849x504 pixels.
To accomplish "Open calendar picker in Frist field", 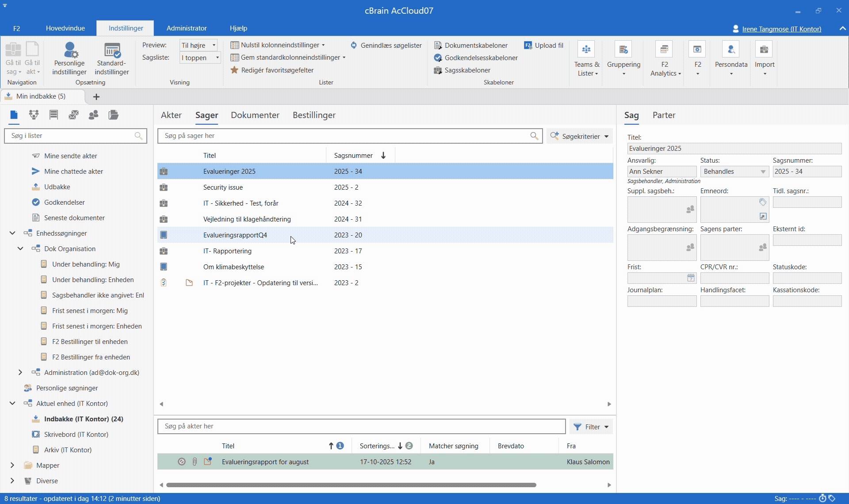I will coord(691,278).
